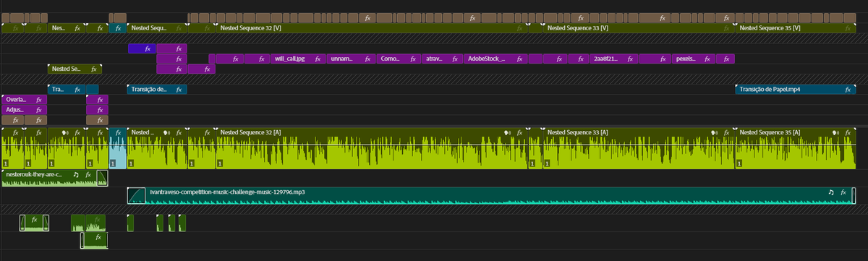Select the teal-highlighted video clip
Image resolution: width=868 pixels, height=261 pixels.
(x=118, y=28)
